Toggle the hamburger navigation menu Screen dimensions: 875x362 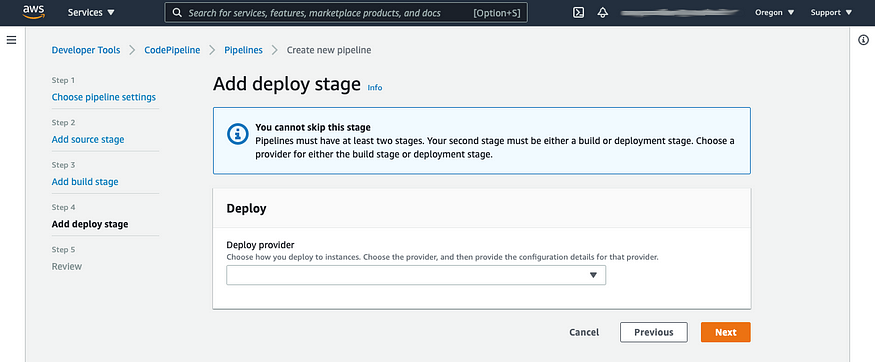click(11, 40)
